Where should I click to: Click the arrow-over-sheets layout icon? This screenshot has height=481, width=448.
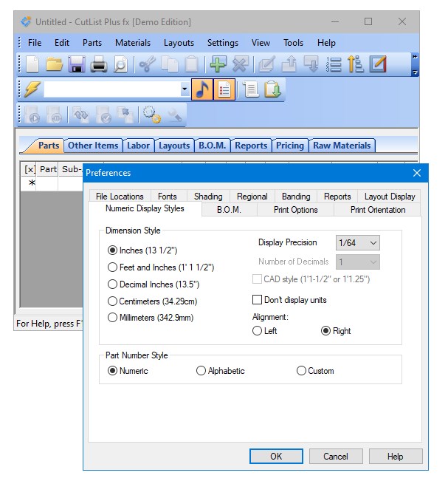pyautogui.click(x=125, y=115)
